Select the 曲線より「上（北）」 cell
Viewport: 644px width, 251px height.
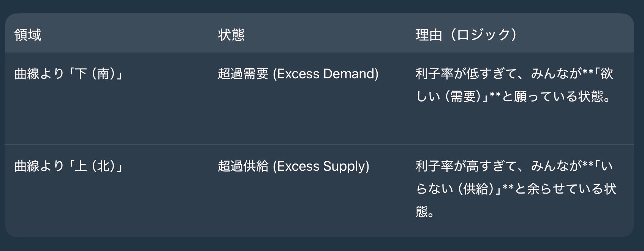pos(68,166)
